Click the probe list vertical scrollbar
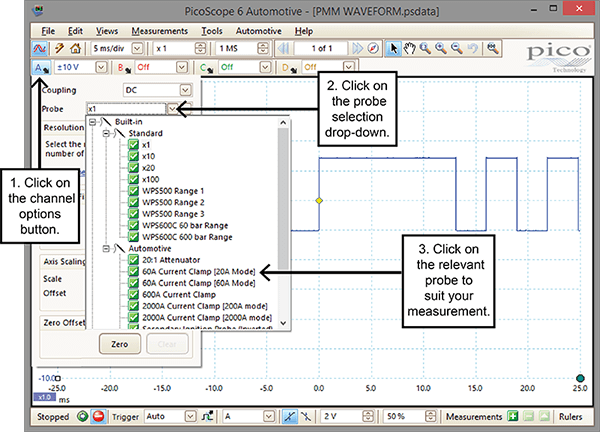The width and height of the screenshot is (600, 432). pyautogui.click(x=283, y=199)
